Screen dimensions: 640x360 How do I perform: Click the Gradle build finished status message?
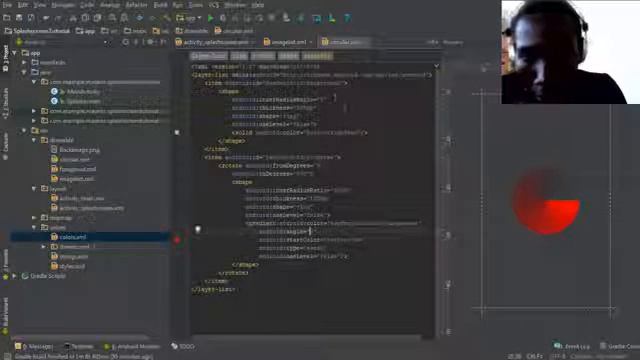pyautogui.click(x=84, y=356)
